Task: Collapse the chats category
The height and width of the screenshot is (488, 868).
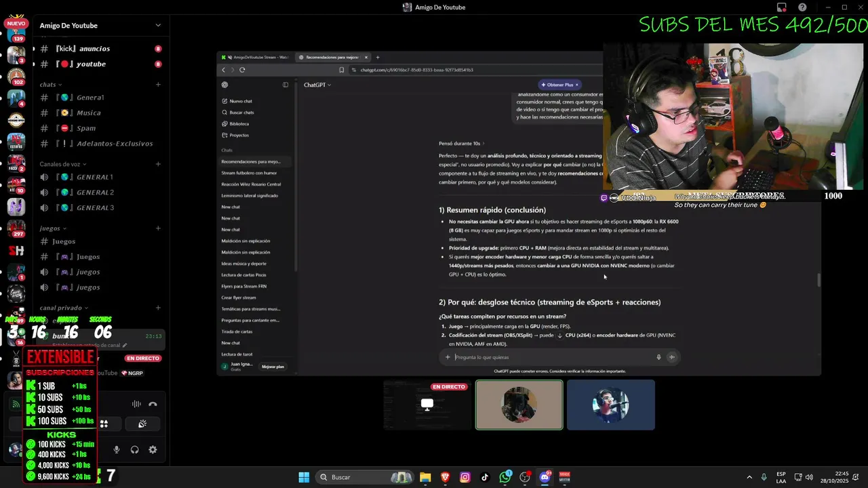Action: (x=51, y=85)
